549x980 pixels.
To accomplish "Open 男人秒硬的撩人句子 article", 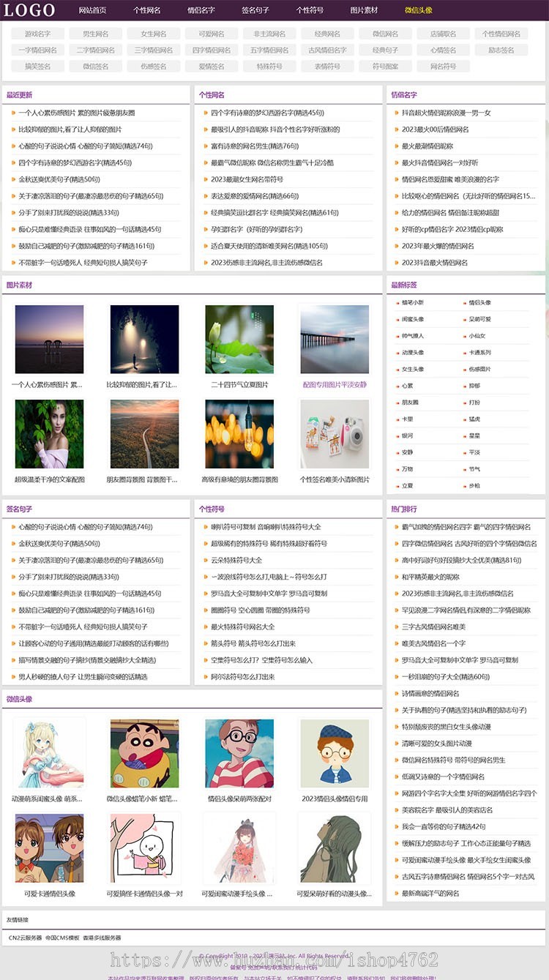I will pyautogui.click(x=83, y=677).
